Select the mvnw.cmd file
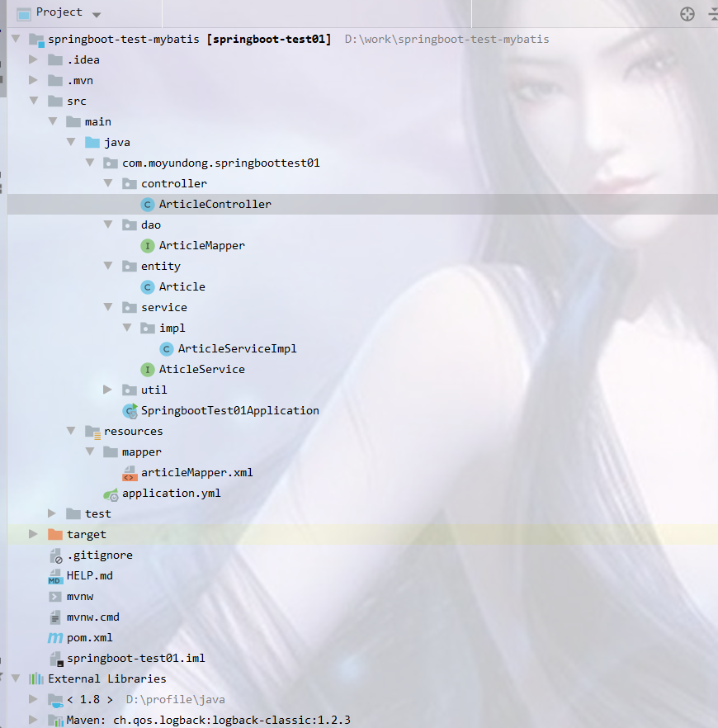 pos(92,617)
